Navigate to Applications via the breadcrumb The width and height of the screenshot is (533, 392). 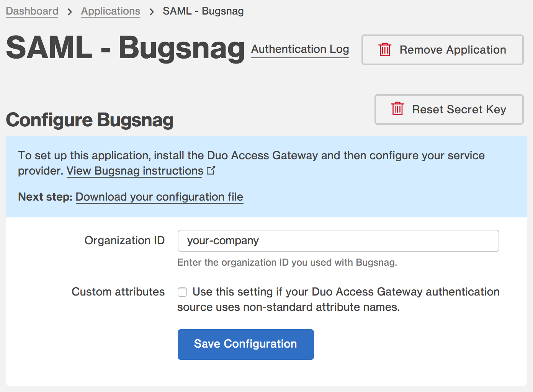(110, 11)
